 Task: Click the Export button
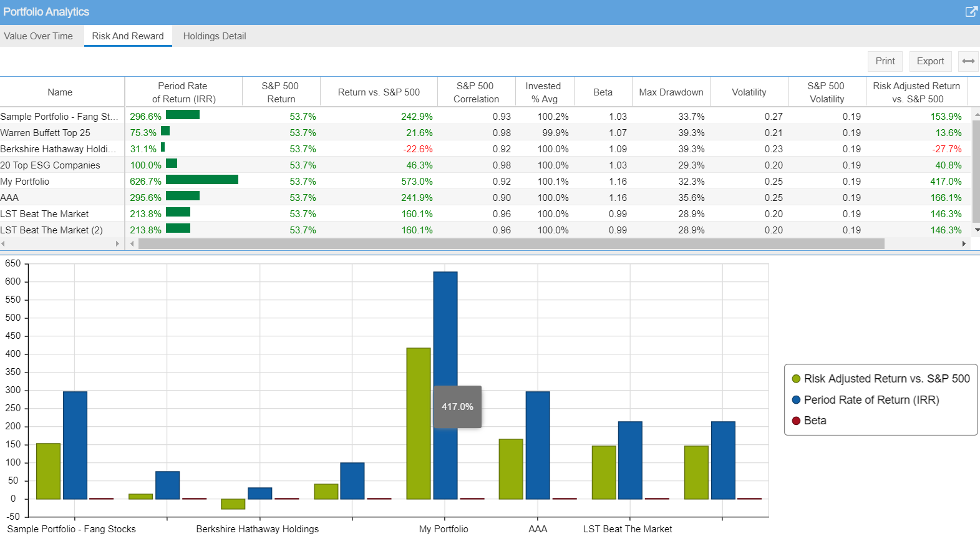(931, 61)
